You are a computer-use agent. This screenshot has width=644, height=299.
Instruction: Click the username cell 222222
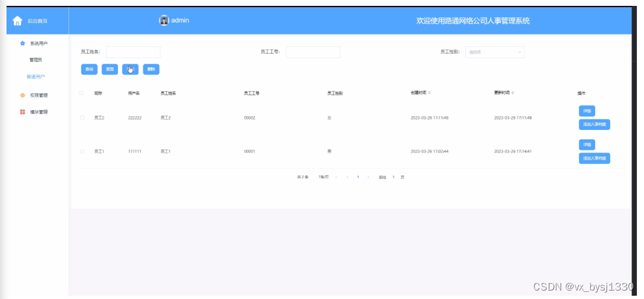[135, 118]
